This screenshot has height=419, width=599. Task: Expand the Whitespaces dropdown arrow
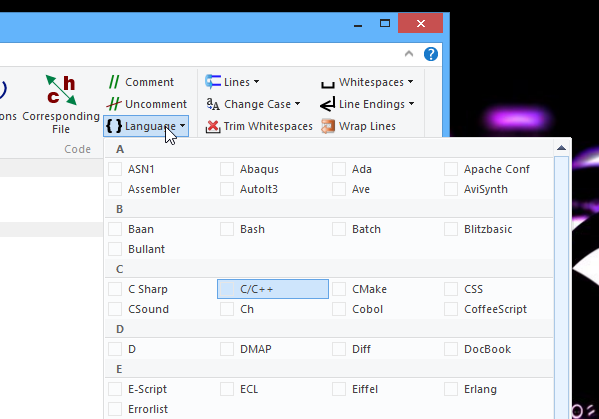coord(410,82)
